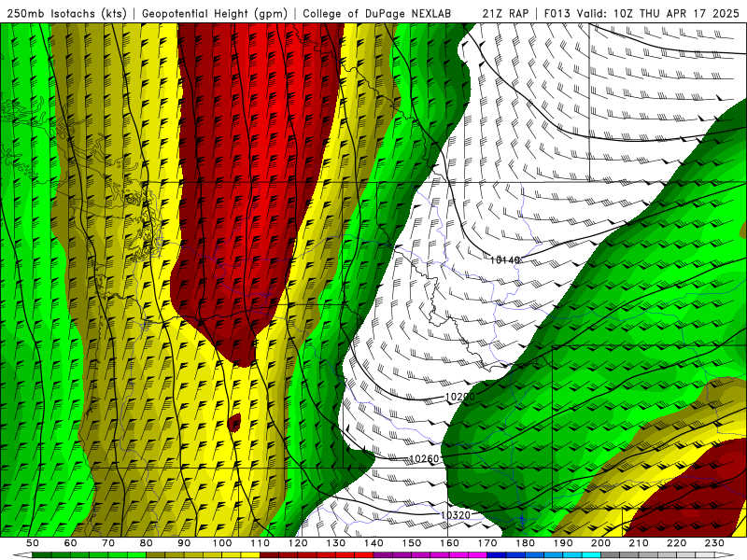
Task: Click the 'College of DuPage NEXLAB' label
Action: (376, 14)
